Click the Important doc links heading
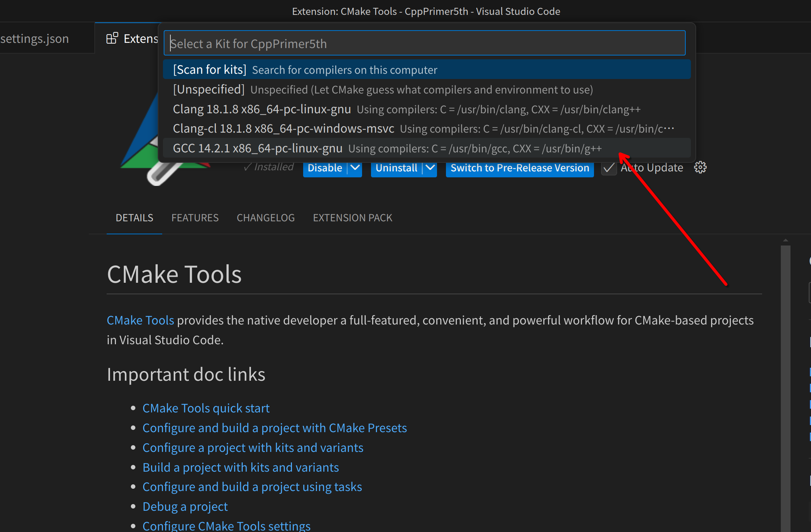 pyautogui.click(x=186, y=374)
